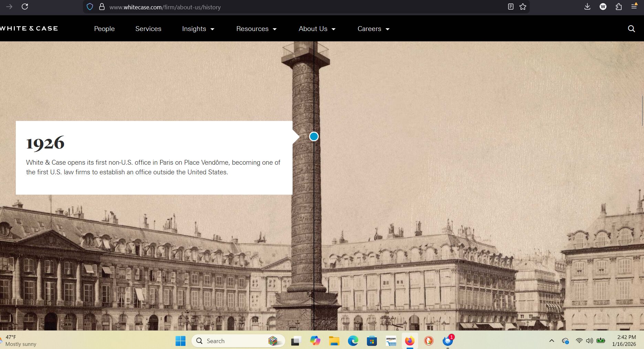This screenshot has width=644, height=349.
Task: Click the address bar URL field
Action: tap(275, 7)
